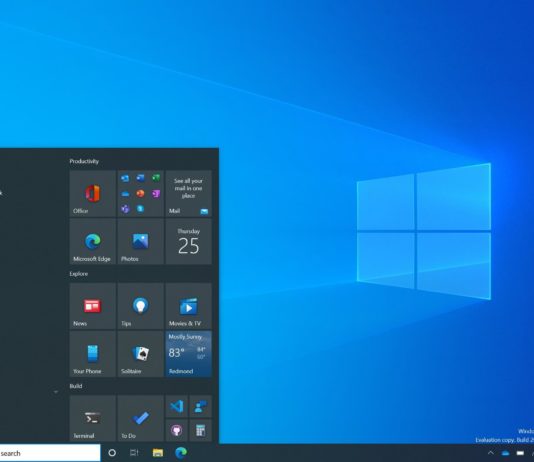Launch Microsoft Edge from the taskbar
Viewport: 534px width, 462px height.
[x=181, y=453]
